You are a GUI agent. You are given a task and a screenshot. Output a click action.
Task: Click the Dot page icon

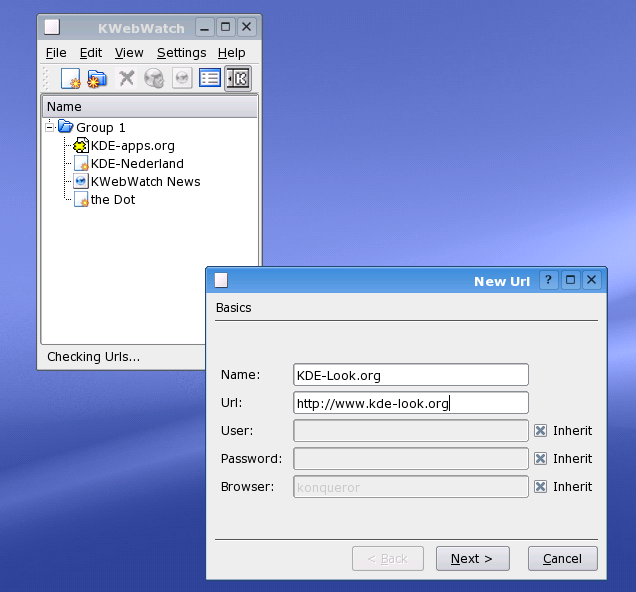coord(81,199)
